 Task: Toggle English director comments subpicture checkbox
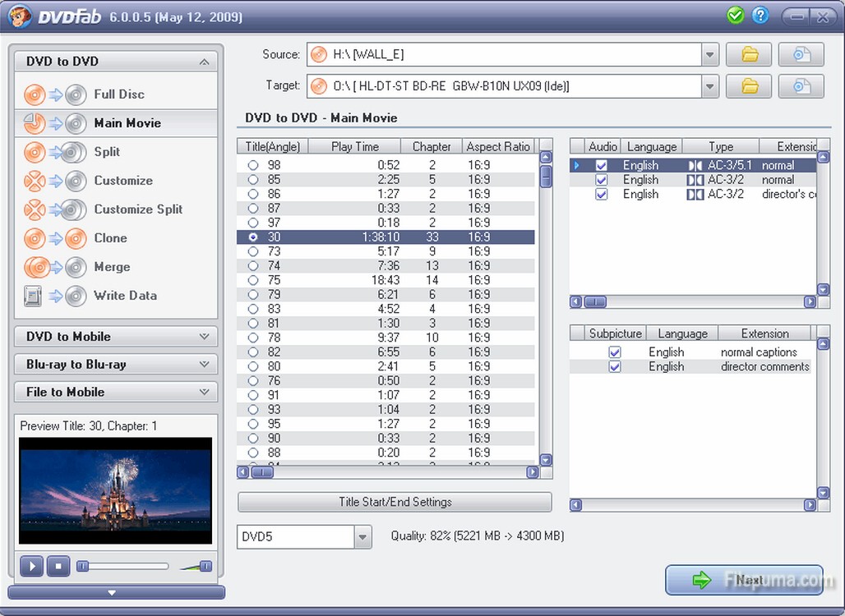click(615, 367)
